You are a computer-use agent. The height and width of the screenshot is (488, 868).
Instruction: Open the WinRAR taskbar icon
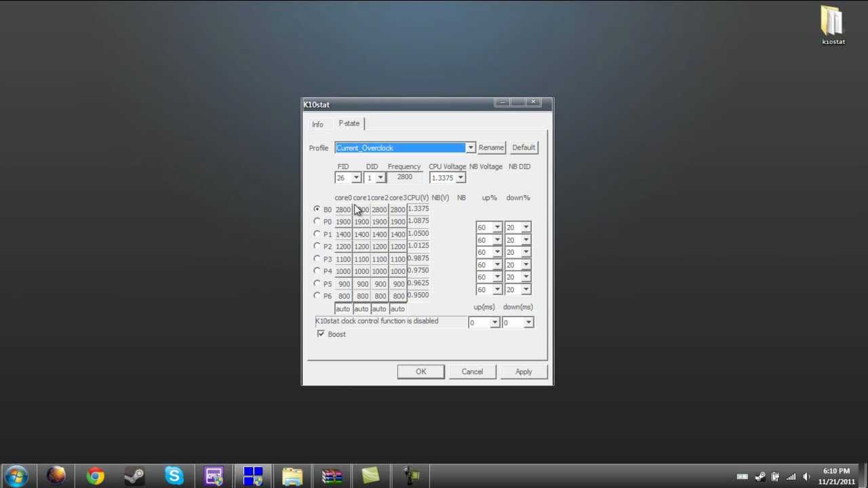point(332,476)
